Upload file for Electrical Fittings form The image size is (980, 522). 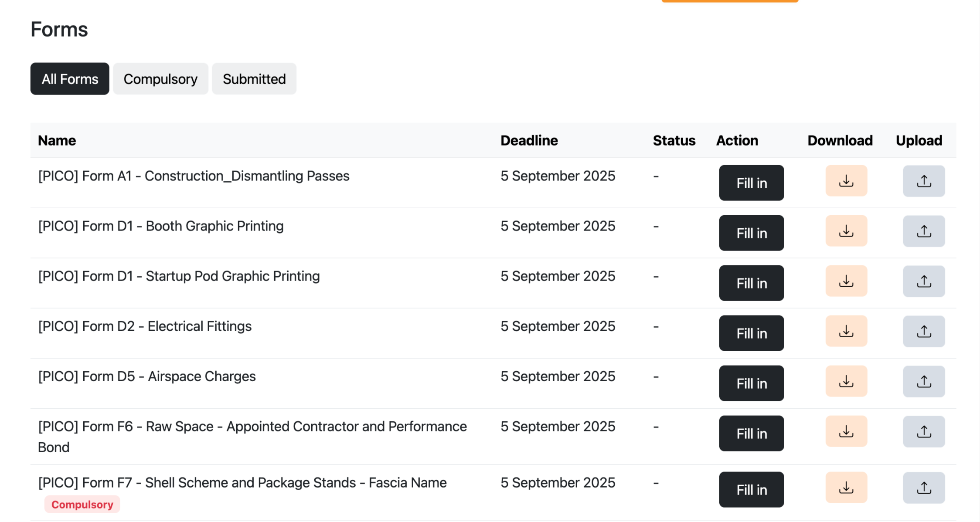(923, 331)
